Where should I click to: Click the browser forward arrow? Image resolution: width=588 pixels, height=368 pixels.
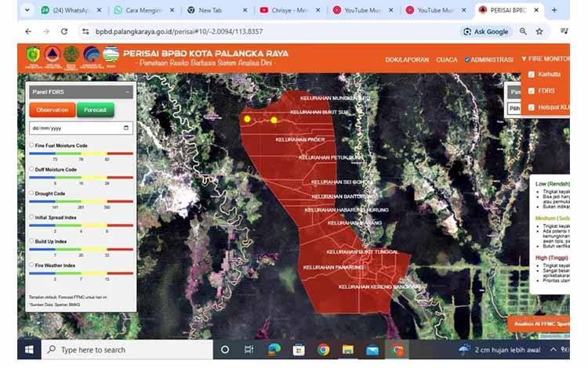pyautogui.click(x=46, y=32)
